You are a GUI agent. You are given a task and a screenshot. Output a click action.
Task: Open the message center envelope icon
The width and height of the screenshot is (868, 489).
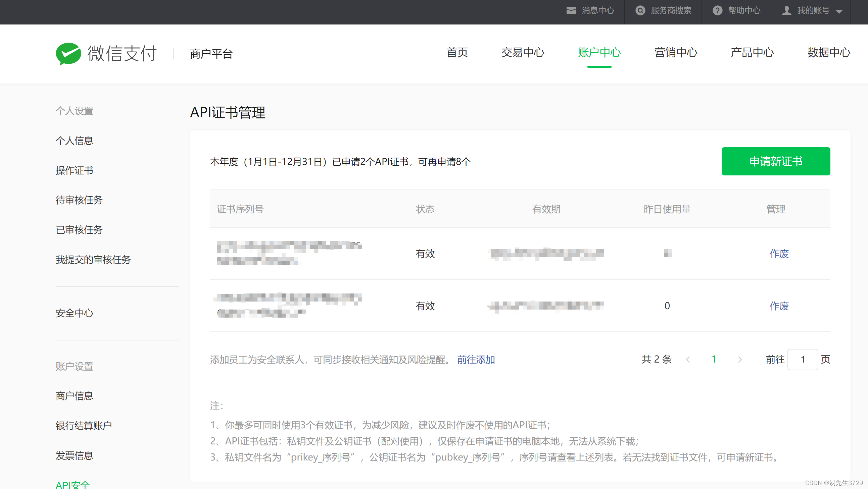click(x=571, y=10)
